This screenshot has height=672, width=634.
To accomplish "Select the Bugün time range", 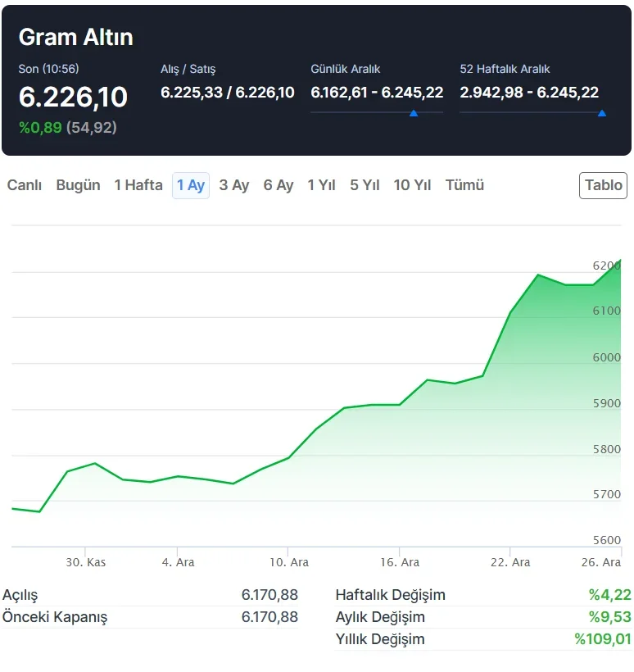I will point(78,185).
